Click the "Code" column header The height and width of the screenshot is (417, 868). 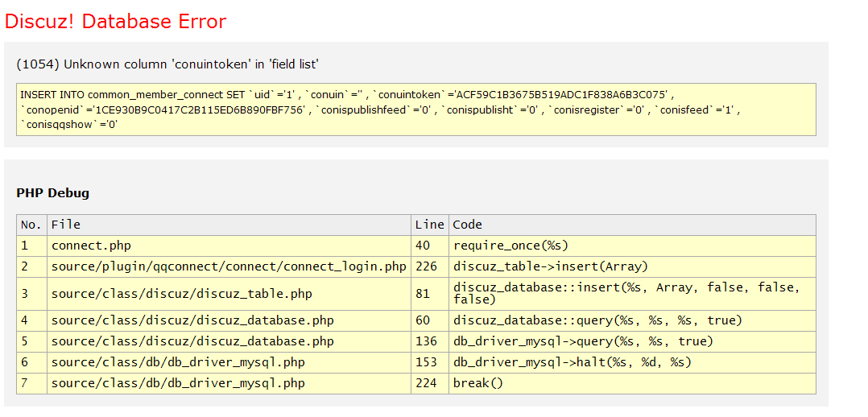pos(467,225)
